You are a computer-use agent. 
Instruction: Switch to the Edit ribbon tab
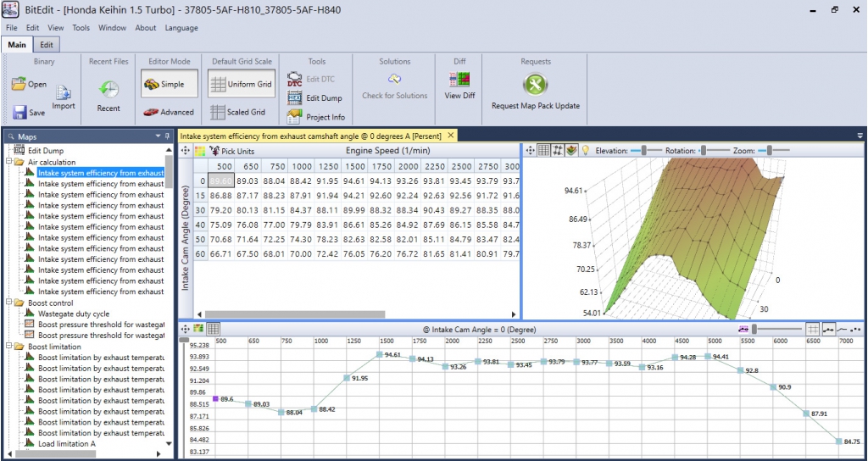point(47,45)
